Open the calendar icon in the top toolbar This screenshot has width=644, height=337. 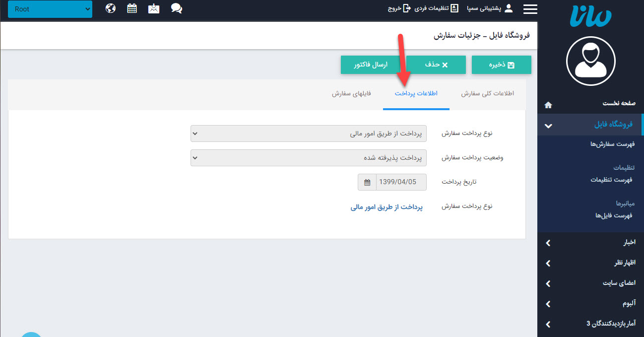pos(131,8)
